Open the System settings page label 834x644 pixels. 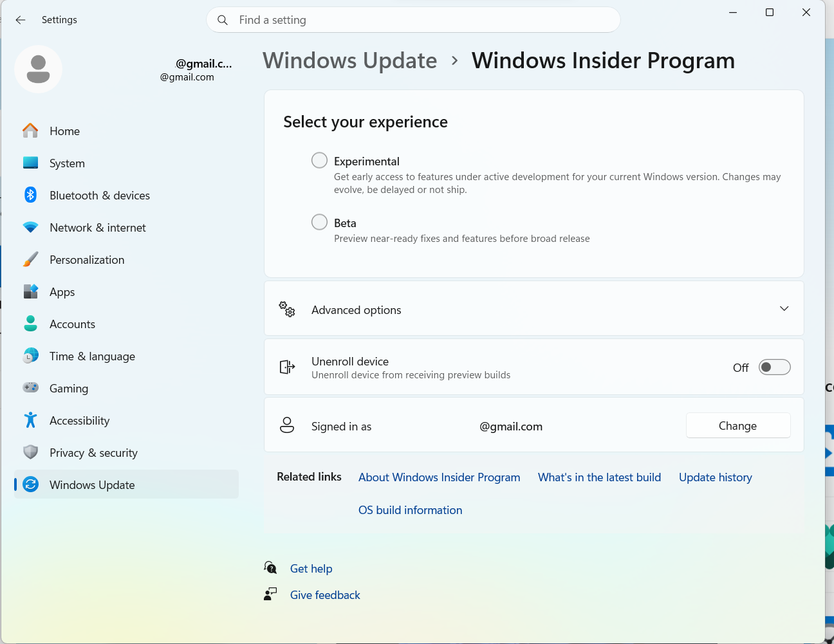[x=67, y=163]
